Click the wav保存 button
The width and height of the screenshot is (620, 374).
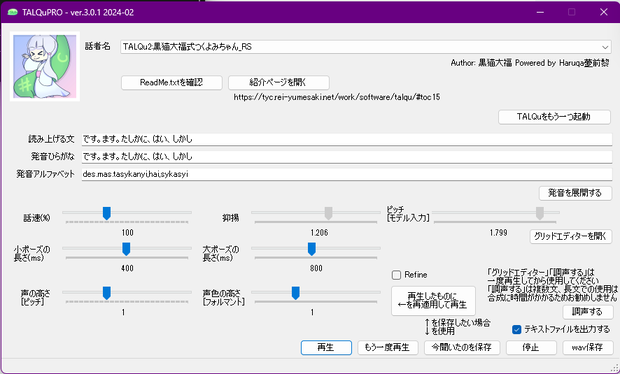[588, 348]
